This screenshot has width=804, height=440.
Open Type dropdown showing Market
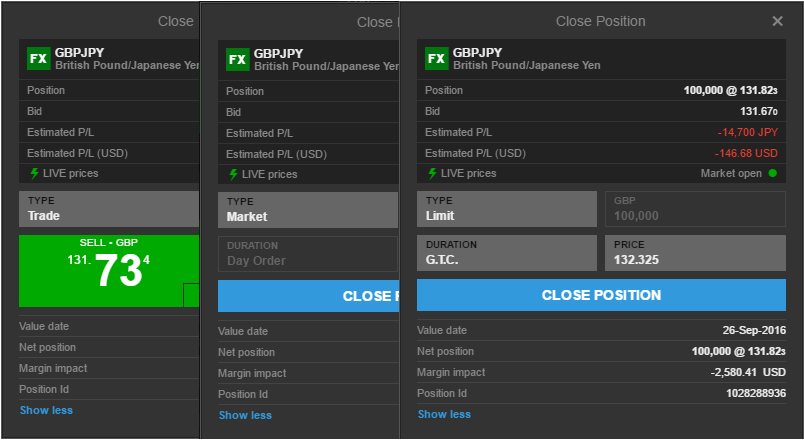(x=308, y=210)
